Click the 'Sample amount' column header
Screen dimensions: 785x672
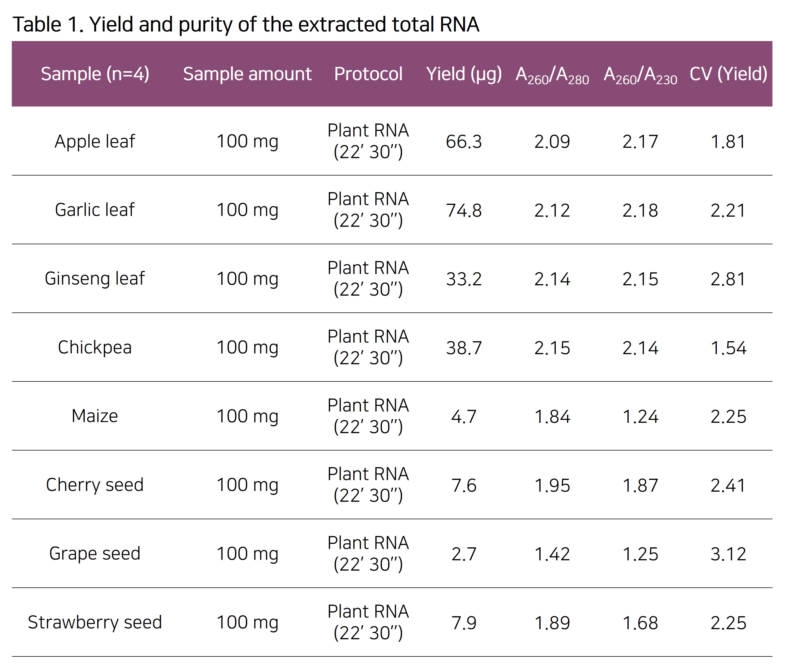tap(247, 74)
